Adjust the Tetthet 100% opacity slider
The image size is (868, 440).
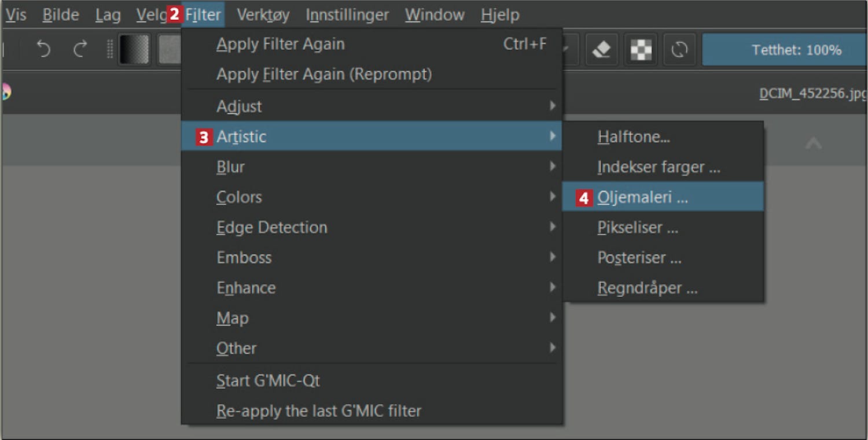click(785, 50)
